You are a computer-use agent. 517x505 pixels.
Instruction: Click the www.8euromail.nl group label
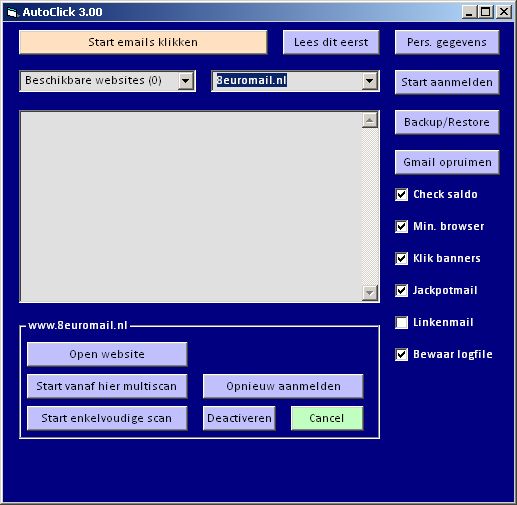[78, 325]
